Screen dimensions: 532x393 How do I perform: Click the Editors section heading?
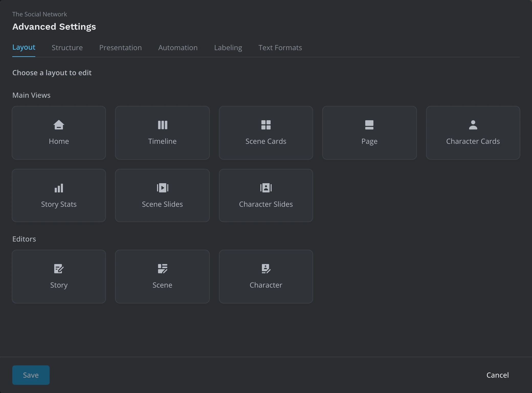[x=24, y=239]
